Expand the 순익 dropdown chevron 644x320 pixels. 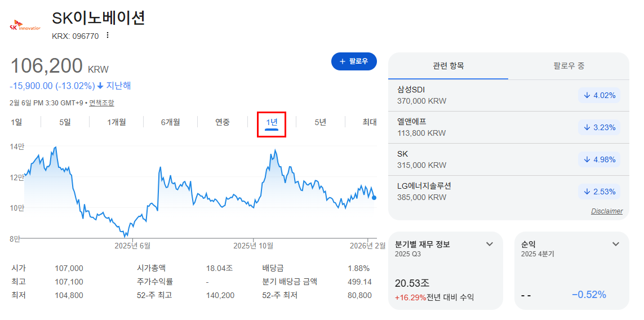616,244
